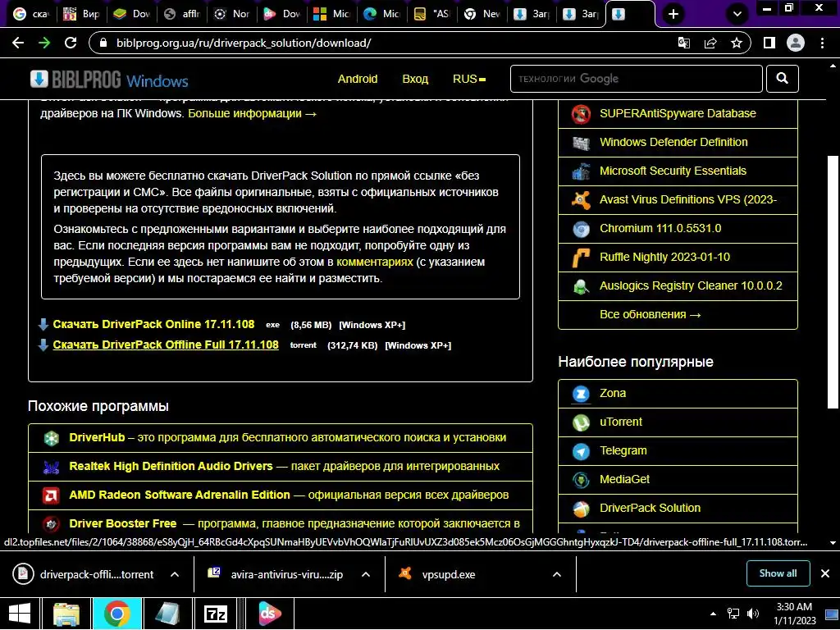Download DriverPack Offline Full 17.11.108
The image size is (840, 630).
166,345
